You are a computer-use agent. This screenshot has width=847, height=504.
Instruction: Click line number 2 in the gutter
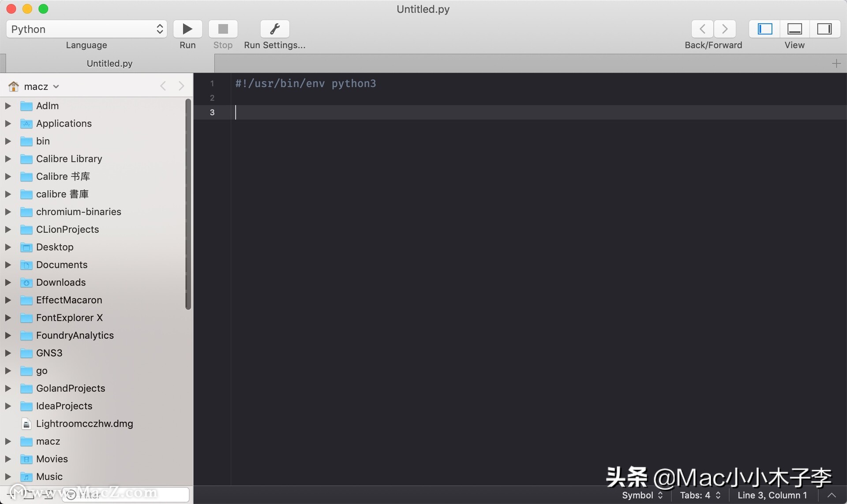tap(212, 98)
